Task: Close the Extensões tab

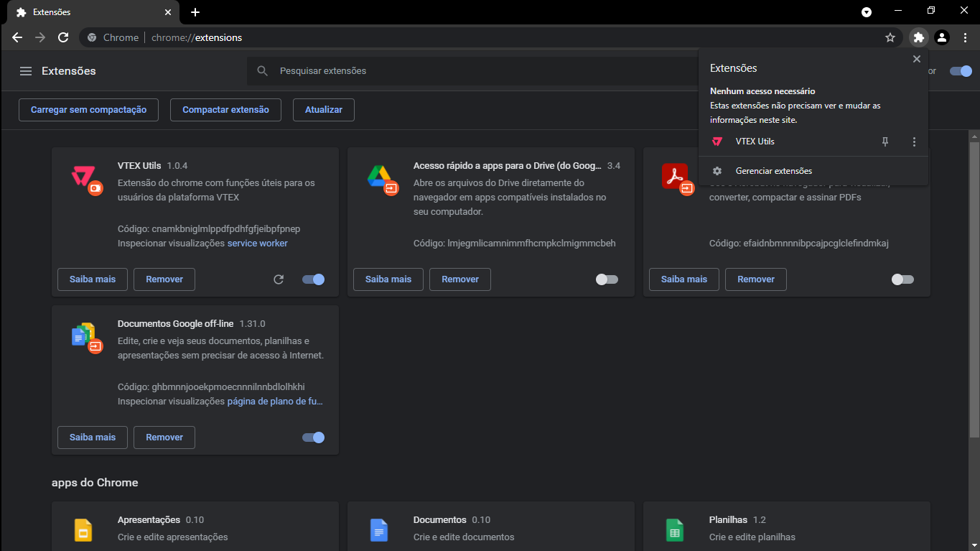Action: (x=168, y=12)
